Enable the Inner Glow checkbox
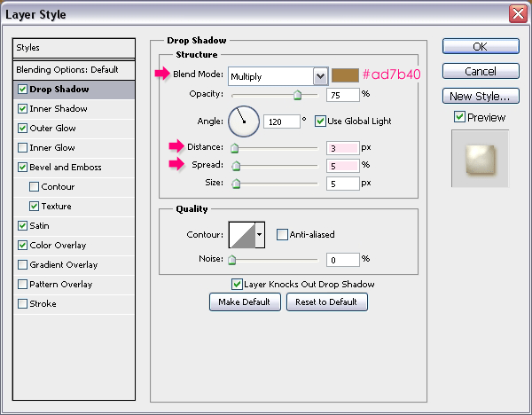 coord(22,147)
